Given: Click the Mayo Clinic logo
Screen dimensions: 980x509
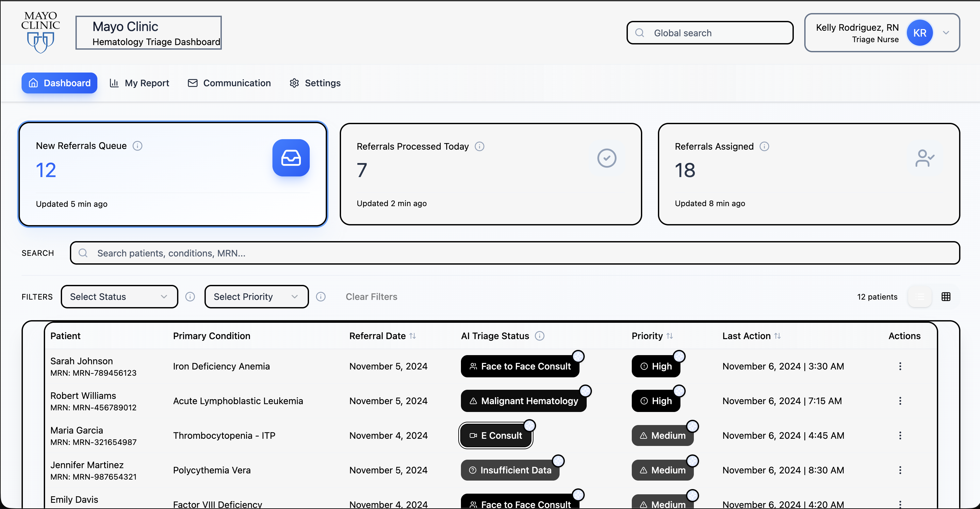Looking at the screenshot, I should coord(40,32).
